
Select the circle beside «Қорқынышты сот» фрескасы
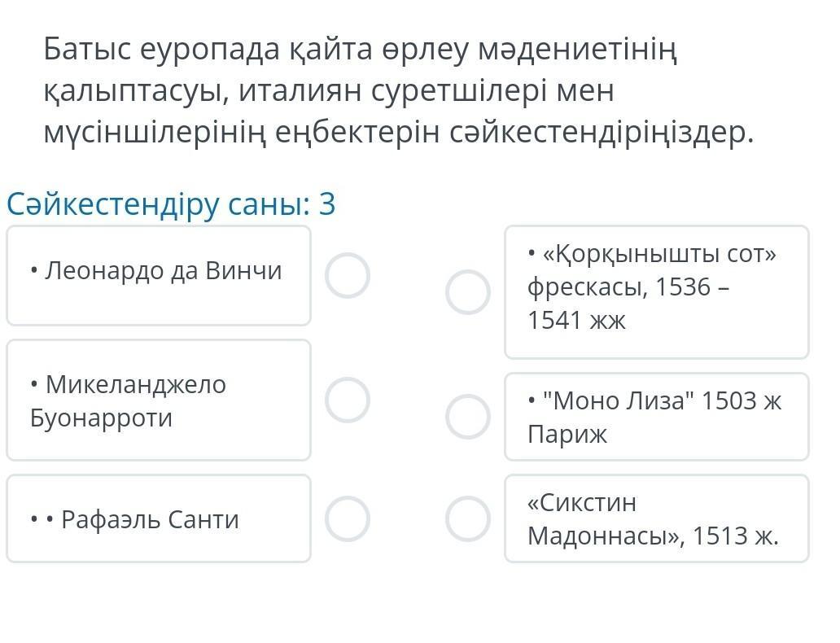pyautogui.click(x=468, y=292)
